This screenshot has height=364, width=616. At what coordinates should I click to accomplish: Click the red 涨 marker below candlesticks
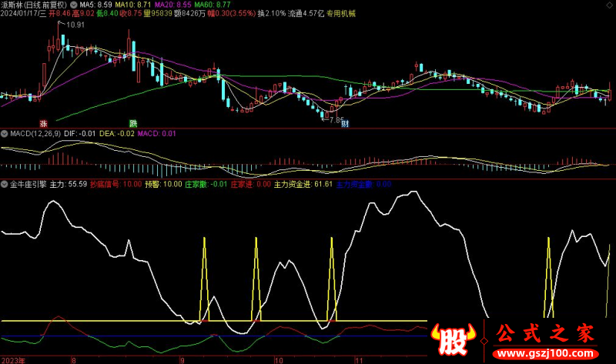pos(44,123)
